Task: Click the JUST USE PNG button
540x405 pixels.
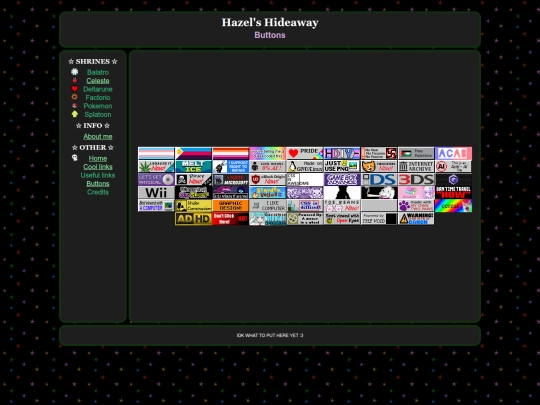Action: click(342, 166)
